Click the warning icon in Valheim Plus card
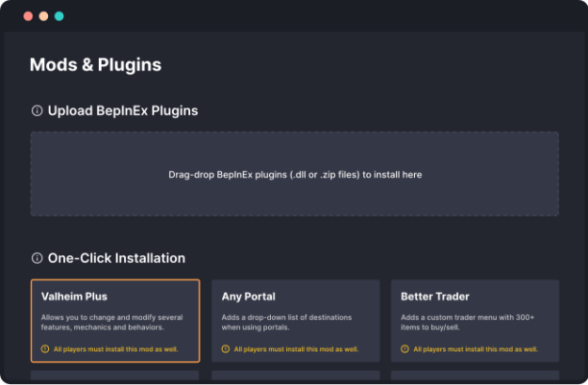The height and width of the screenshot is (385, 588). click(x=45, y=349)
